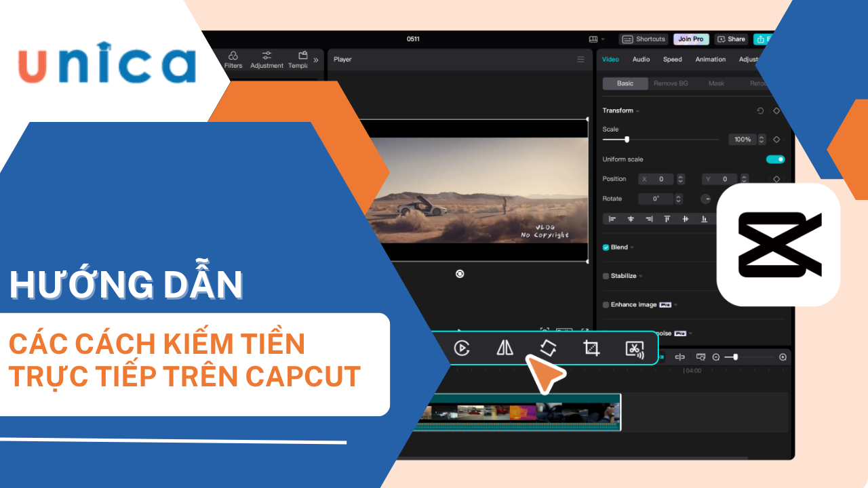Expand the Enhance image section arrow
This screenshot has height=488, width=868.
click(676, 305)
